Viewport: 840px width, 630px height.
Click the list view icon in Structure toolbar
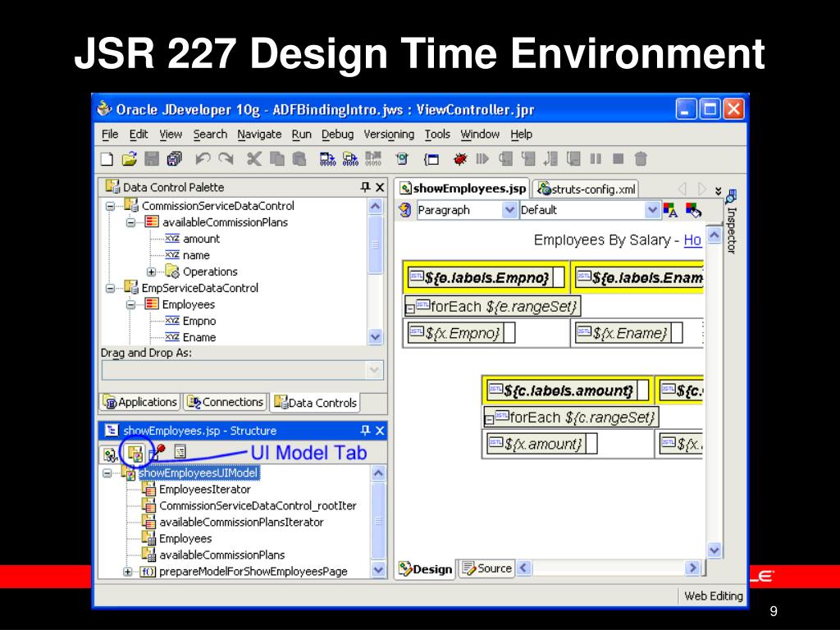(180, 453)
